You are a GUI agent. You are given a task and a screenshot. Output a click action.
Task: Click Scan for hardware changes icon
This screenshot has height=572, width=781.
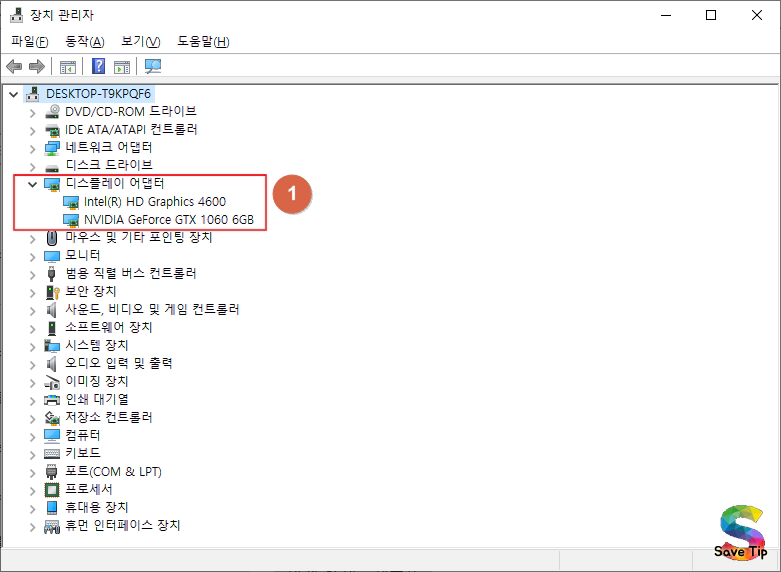point(153,66)
